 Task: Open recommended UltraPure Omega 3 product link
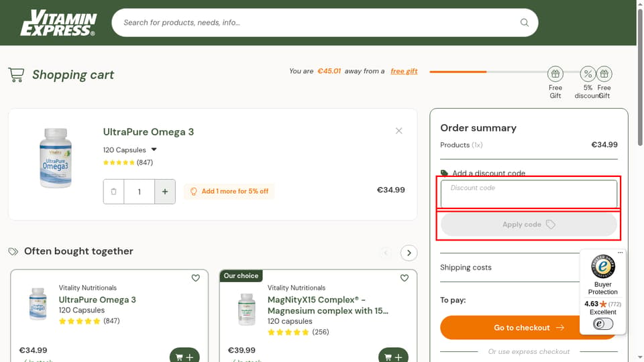tap(97, 300)
